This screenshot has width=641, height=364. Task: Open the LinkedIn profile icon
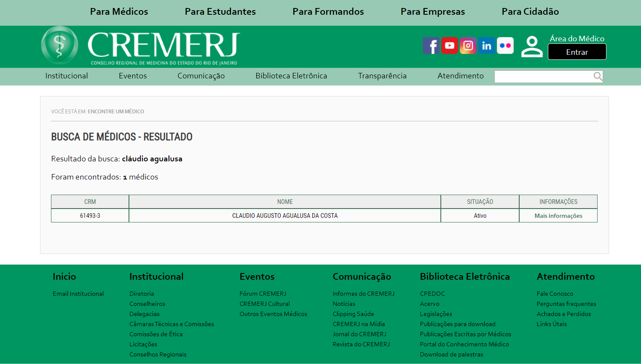pos(487,45)
